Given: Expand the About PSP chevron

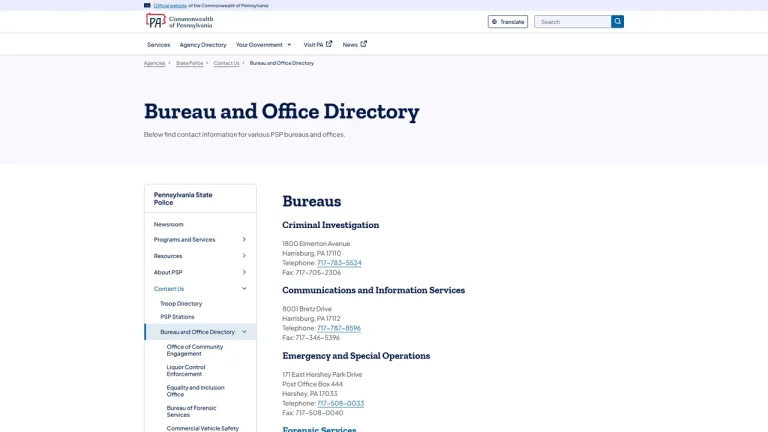Looking at the screenshot, I should point(244,272).
